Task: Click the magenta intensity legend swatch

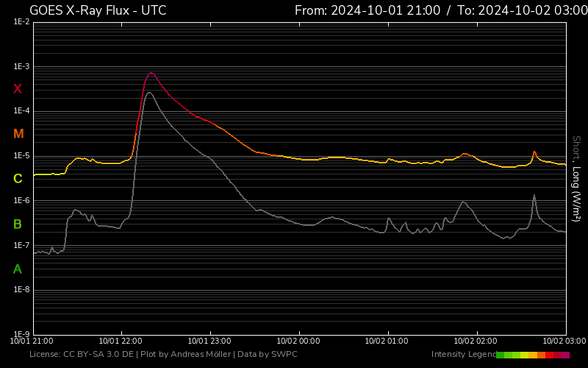Action: coord(565,355)
